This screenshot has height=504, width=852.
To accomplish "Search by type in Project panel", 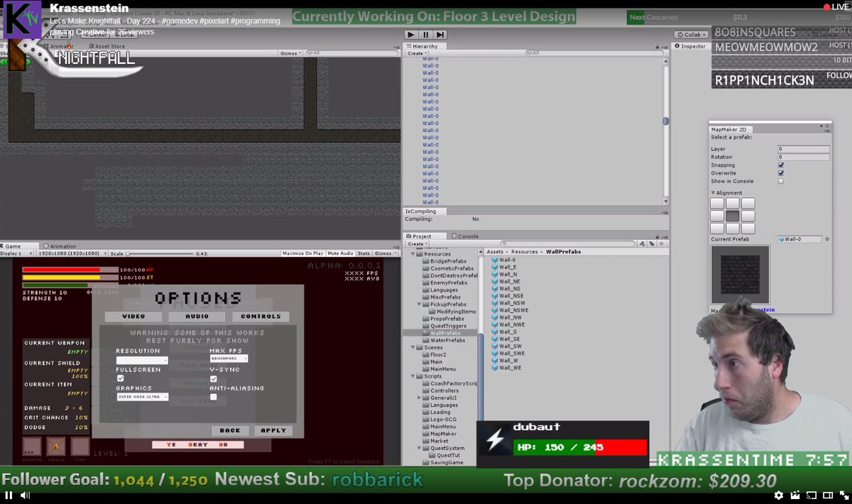I will click(642, 243).
